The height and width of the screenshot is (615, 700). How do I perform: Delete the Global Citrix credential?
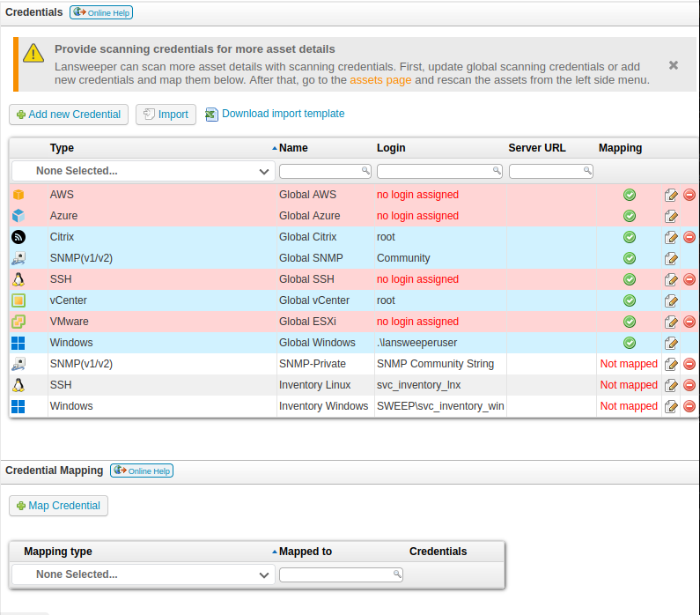coord(689,237)
